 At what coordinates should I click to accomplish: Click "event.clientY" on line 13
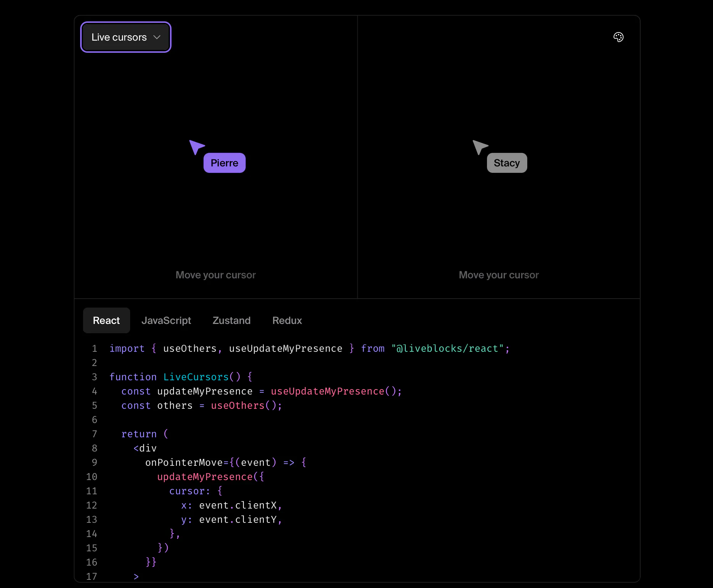pos(238,520)
